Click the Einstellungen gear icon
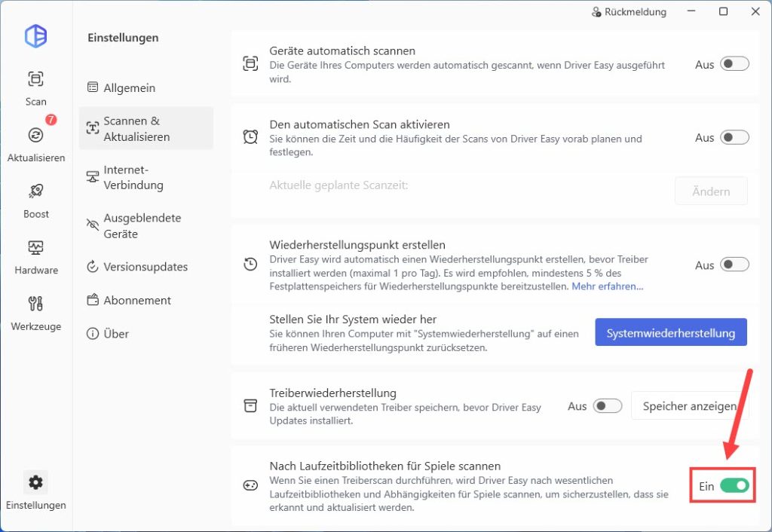772x532 pixels. [x=35, y=482]
